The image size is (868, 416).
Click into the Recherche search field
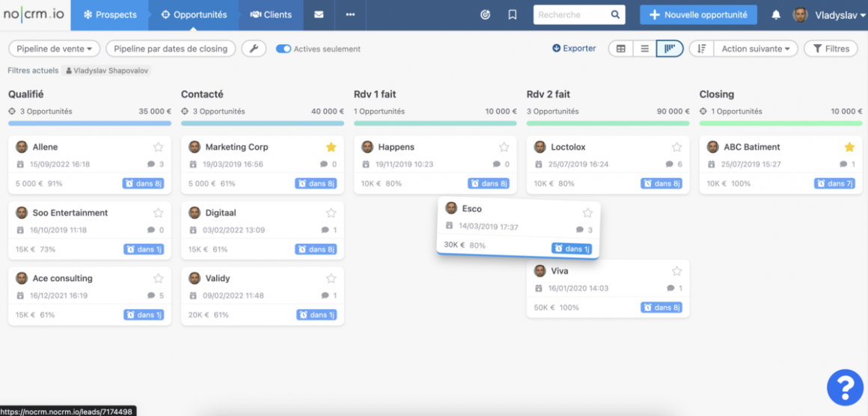coord(570,15)
